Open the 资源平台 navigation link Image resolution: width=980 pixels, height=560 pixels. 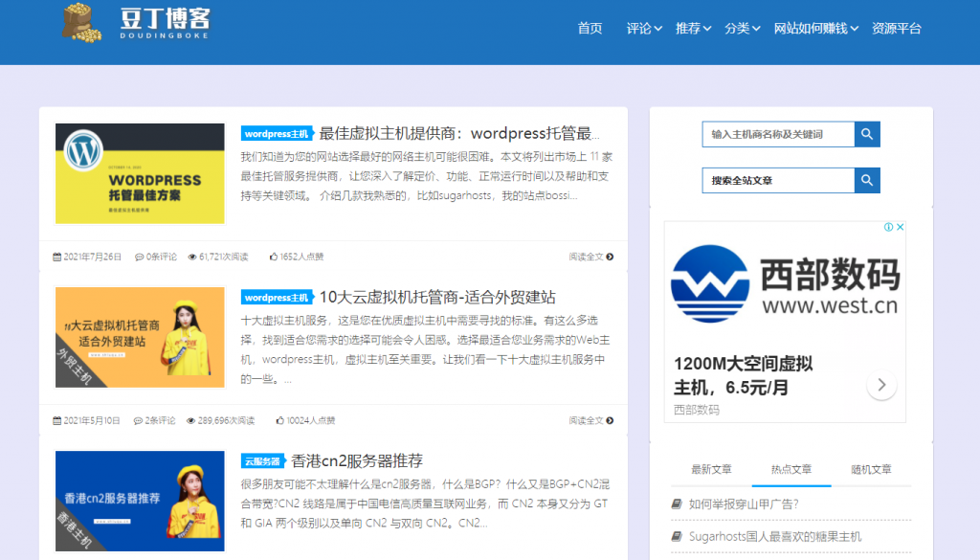[896, 28]
